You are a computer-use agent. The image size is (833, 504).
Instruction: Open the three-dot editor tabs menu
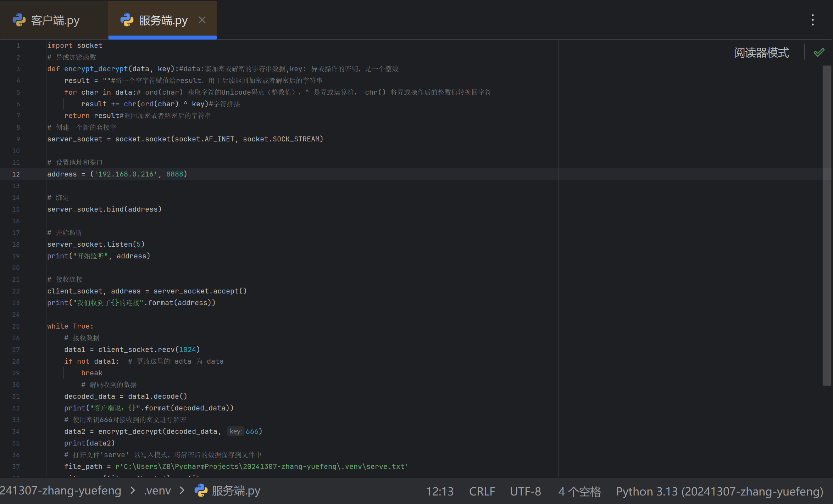812,20
